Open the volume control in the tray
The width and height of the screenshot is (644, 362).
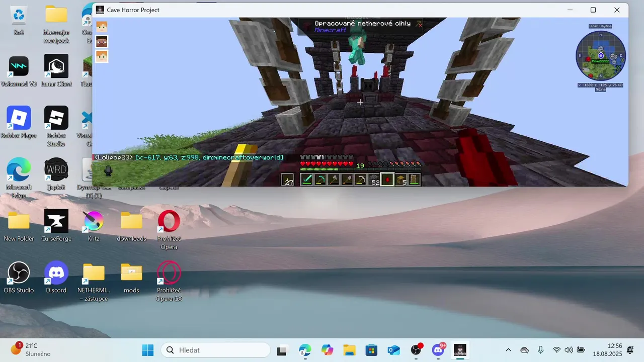pyautogui.click(x=569, y=350)
